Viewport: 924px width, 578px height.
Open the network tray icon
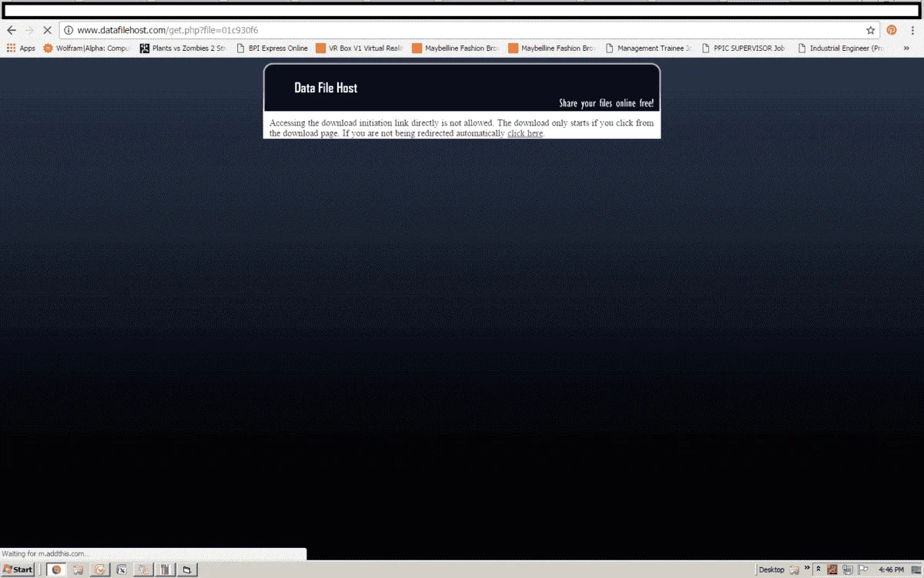coord(847,570)
